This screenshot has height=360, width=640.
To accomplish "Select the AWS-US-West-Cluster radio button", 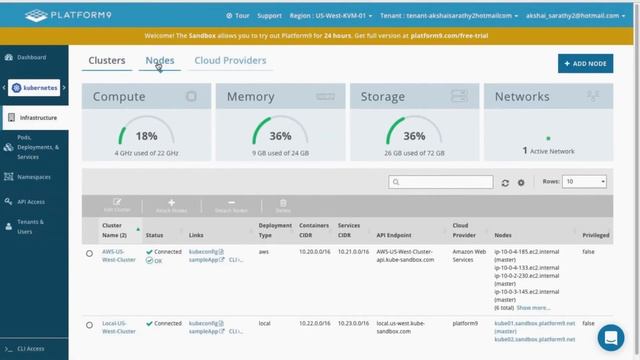I will 89,253.
